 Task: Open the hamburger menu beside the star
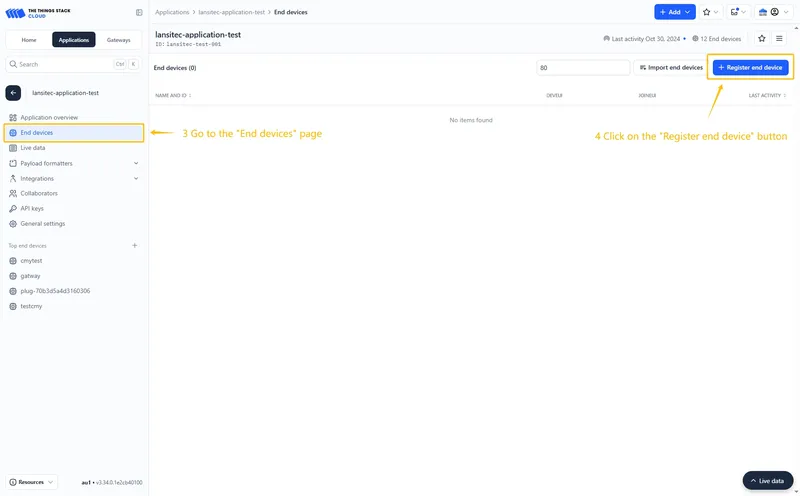click(x=779, y=38)
